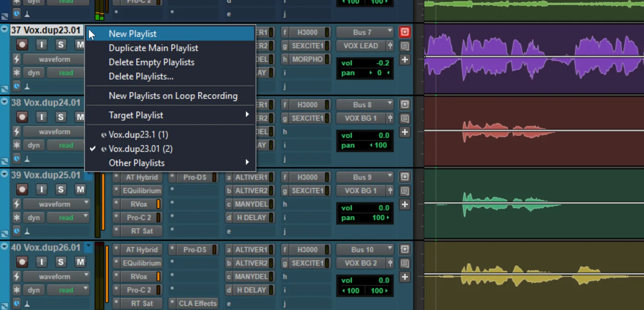The width and height of the screenshot is (644, 310).
Task: Toggle track freeze snowflake on track 37
Action: (x=17, y=73)
